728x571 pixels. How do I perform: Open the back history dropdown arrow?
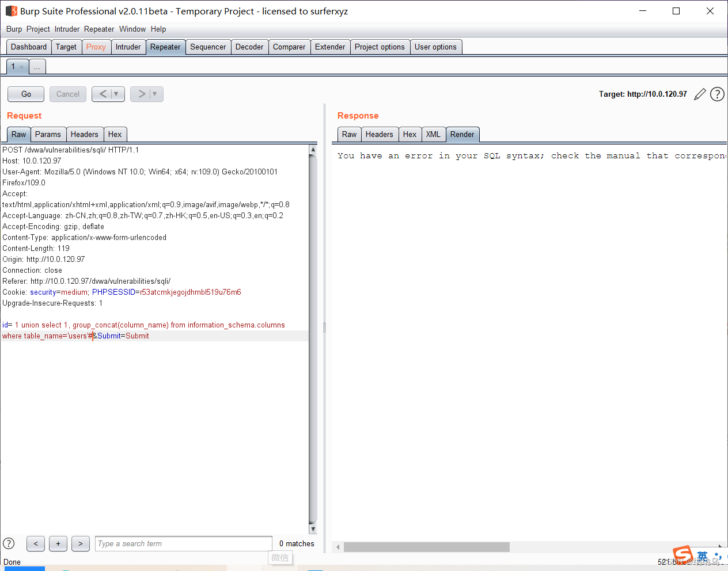click(x=117, y=94)
